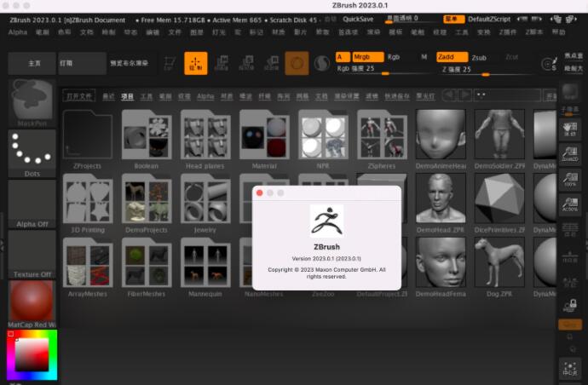Click the Zoom2D icon
588x385 pixels.
[x=570, y=154]
